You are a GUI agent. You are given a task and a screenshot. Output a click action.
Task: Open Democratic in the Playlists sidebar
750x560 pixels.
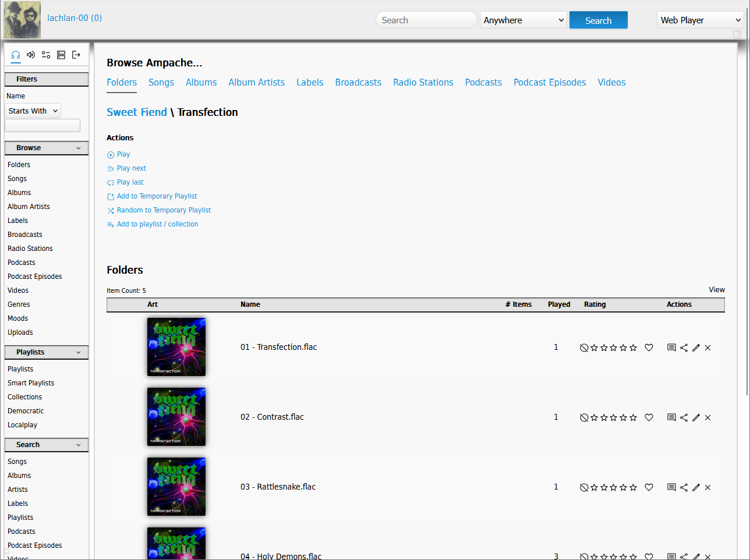pyautogui.click(x=26, y=411)
